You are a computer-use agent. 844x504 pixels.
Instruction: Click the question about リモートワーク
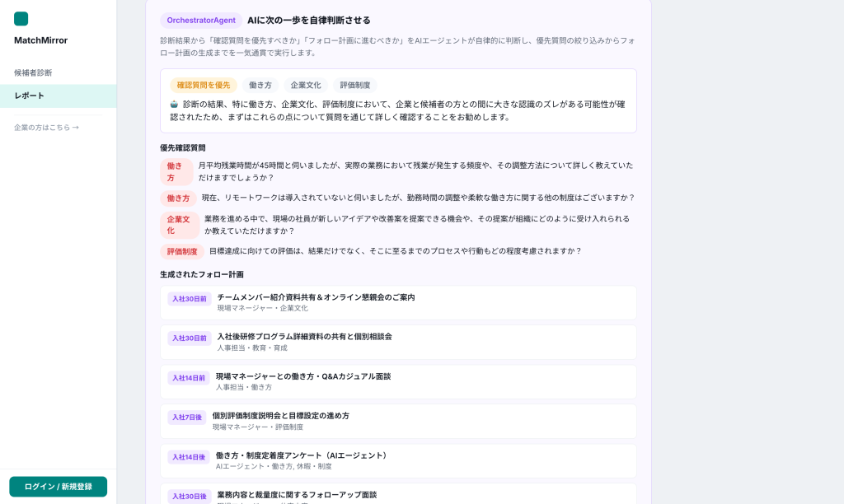point(418,198)
